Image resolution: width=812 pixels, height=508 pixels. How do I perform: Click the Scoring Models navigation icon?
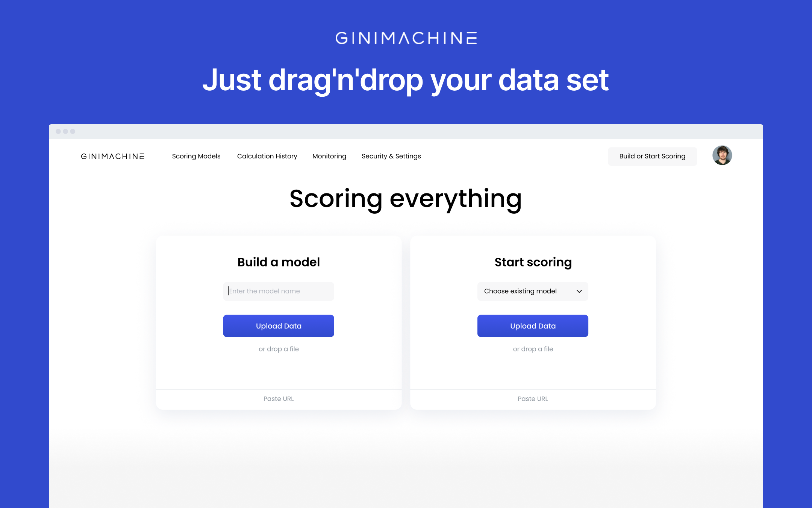click(196, 156)
